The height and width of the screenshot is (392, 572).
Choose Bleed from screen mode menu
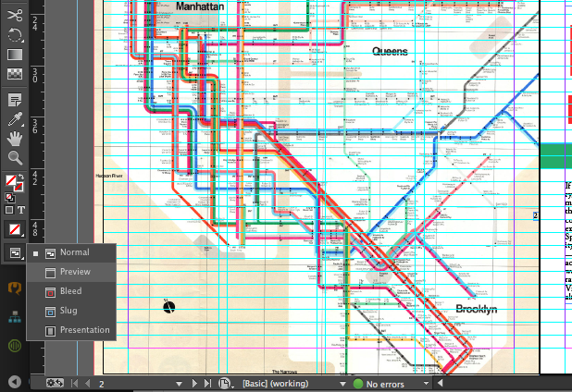[x=71, y=291]
